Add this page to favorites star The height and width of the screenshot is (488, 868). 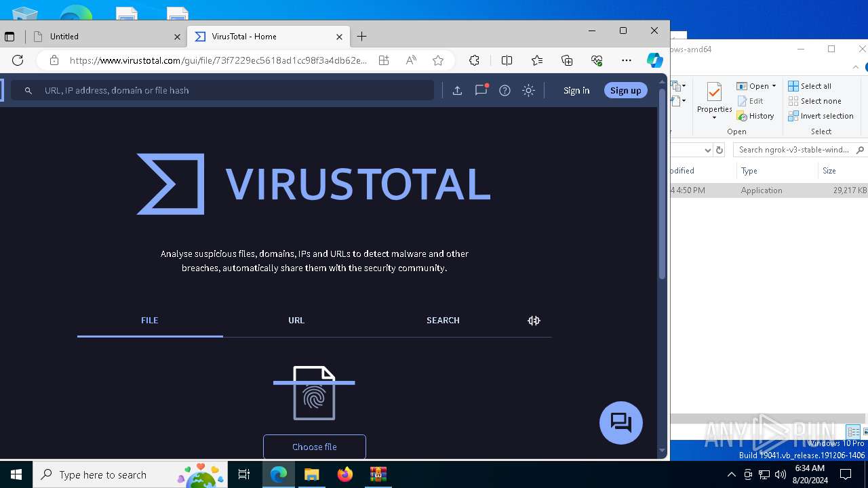click(438, 60)
